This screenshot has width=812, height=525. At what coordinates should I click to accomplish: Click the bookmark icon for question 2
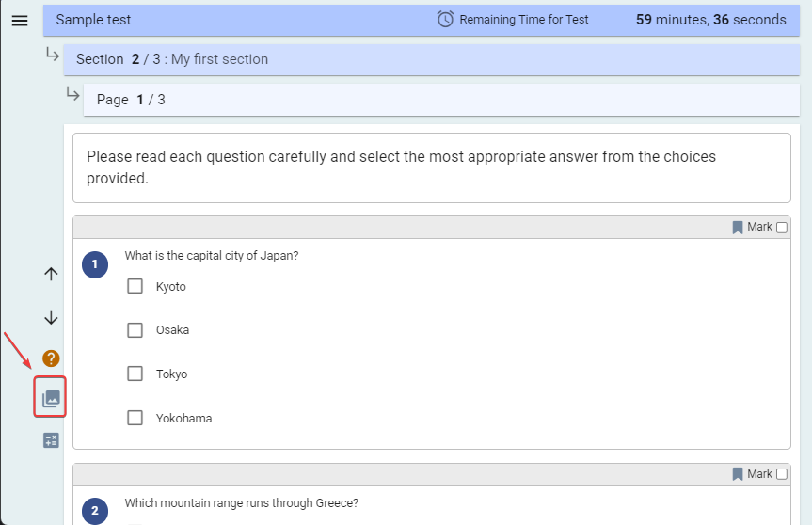[738, 474]
